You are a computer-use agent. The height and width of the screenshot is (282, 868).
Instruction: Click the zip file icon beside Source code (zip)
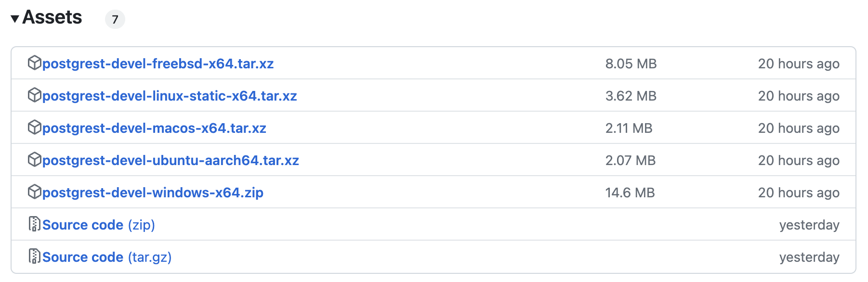coord(35,224)
